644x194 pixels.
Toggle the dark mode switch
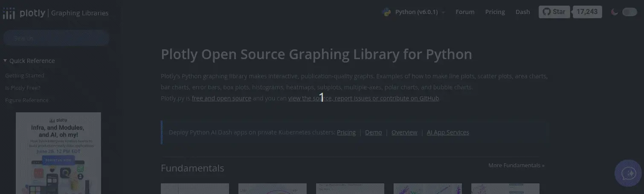click(629, 12)
